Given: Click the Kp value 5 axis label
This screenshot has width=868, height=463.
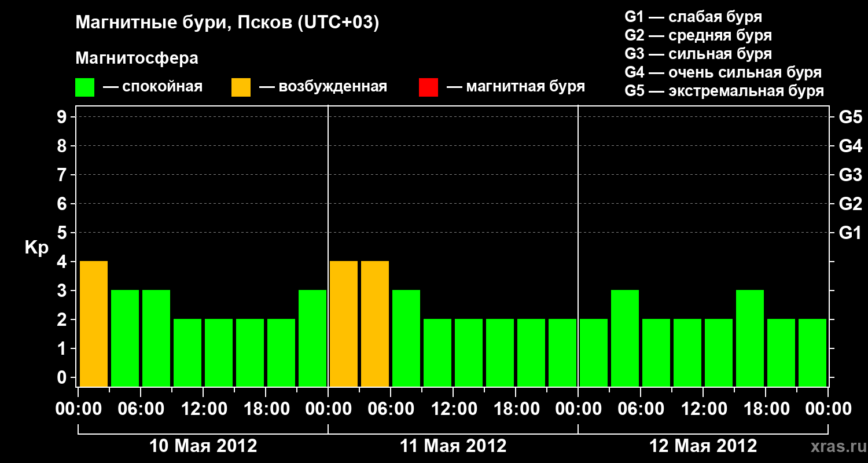Looking at the screenshot, I should (62, 233).
